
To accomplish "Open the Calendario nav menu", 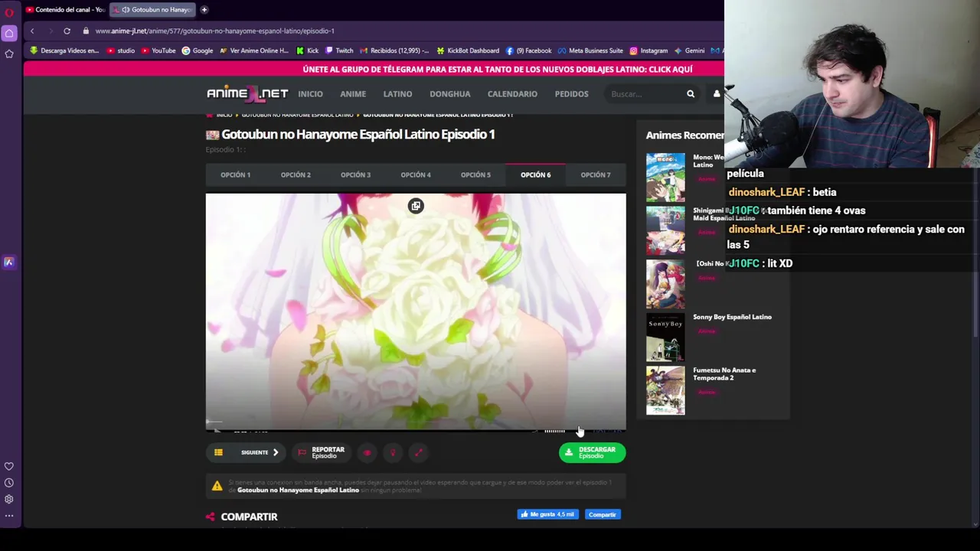I will (x=512, y=94).
